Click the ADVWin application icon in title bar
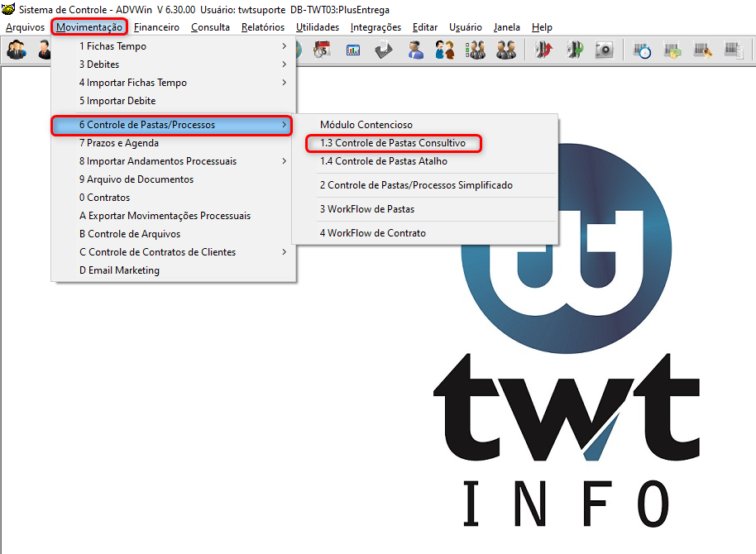The width and height of the screenshot is (756, 554). pos(8,8)
